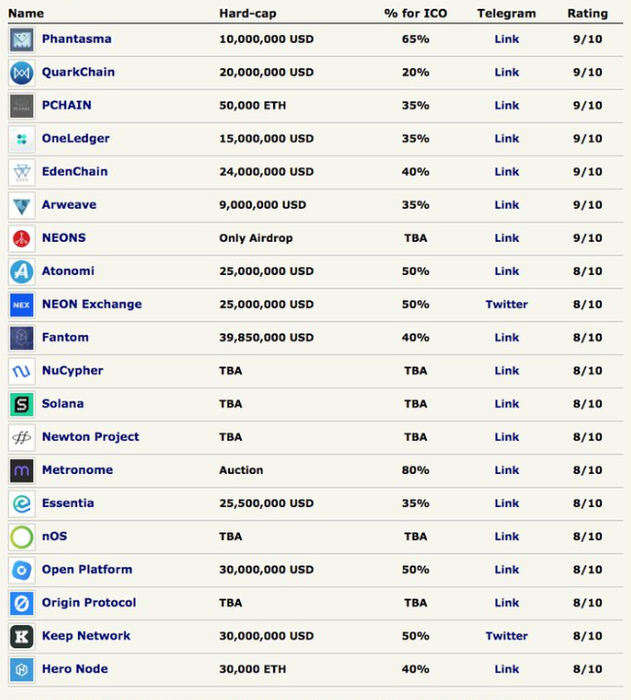Open the Arweave project name link
The image size is (631, 700).
pyautogui.click(x=69, y=205)
